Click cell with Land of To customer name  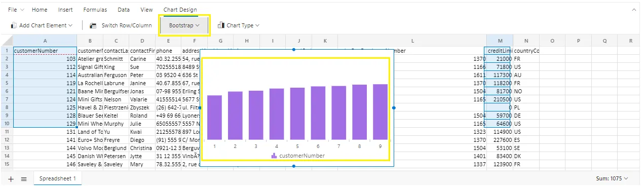point(90,132)
